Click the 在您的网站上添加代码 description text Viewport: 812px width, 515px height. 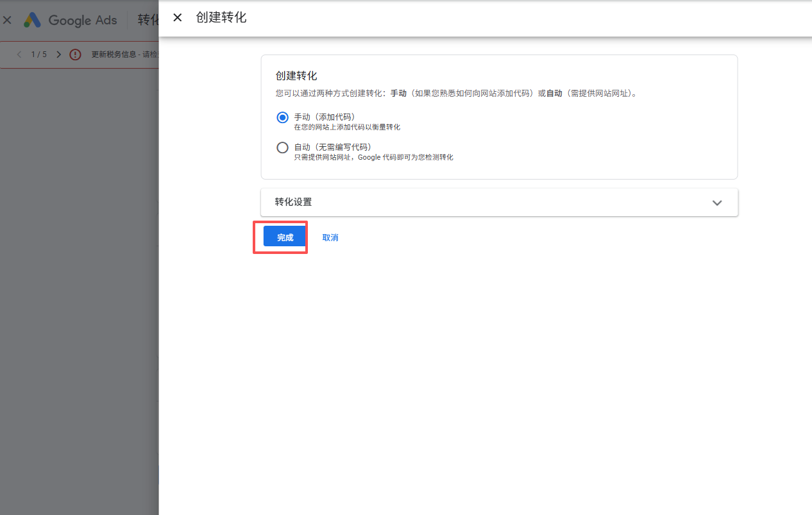(347, 127)
